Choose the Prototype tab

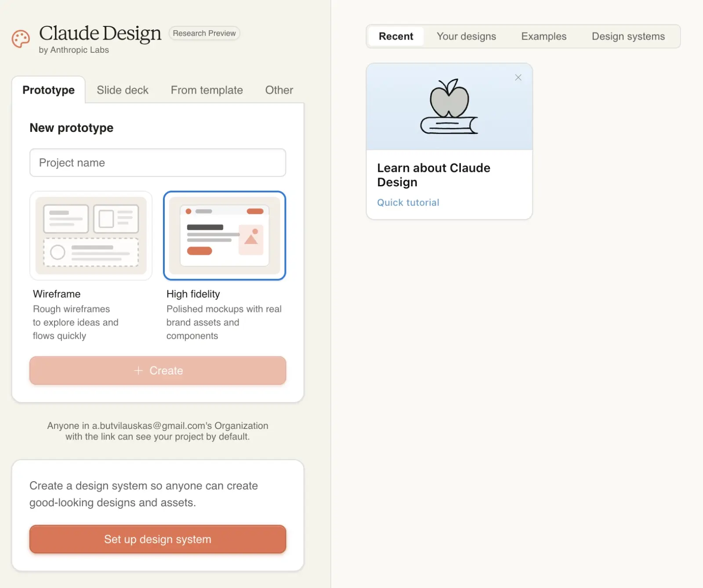coord(48,90)
